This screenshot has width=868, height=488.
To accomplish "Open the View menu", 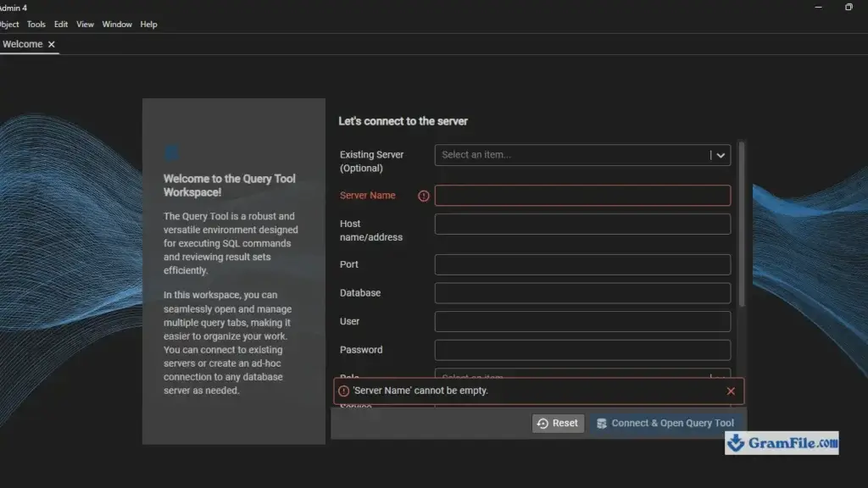I will coord(85,25).
